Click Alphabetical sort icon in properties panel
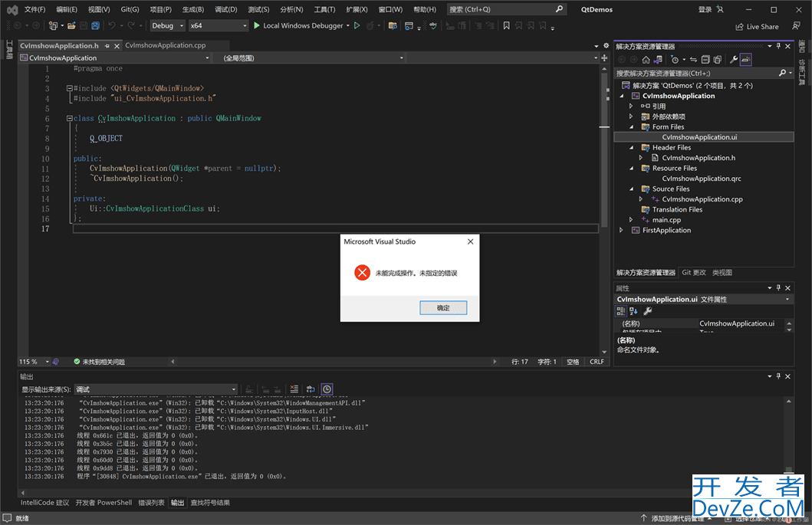 633,311
